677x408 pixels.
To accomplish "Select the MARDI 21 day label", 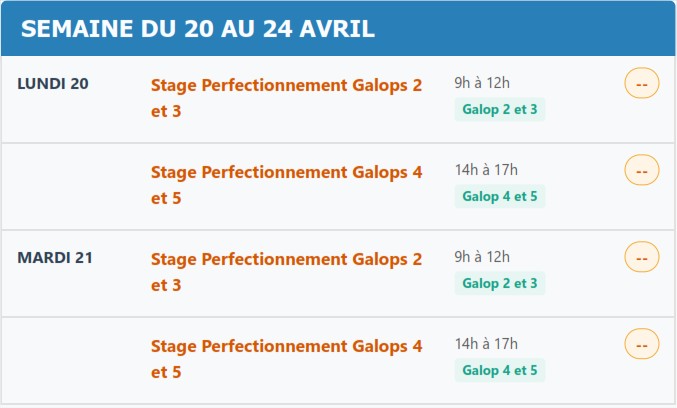I will pyautogui.click(x=55, y=257).
